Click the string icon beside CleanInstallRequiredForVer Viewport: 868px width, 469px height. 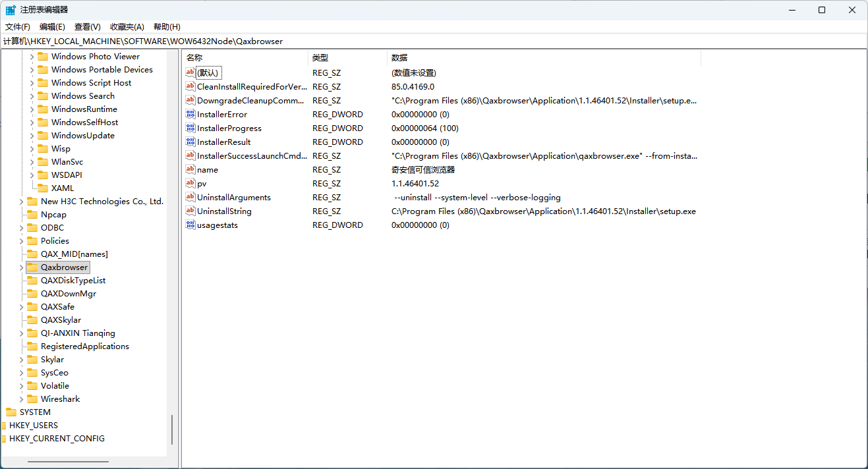(191, 87)
